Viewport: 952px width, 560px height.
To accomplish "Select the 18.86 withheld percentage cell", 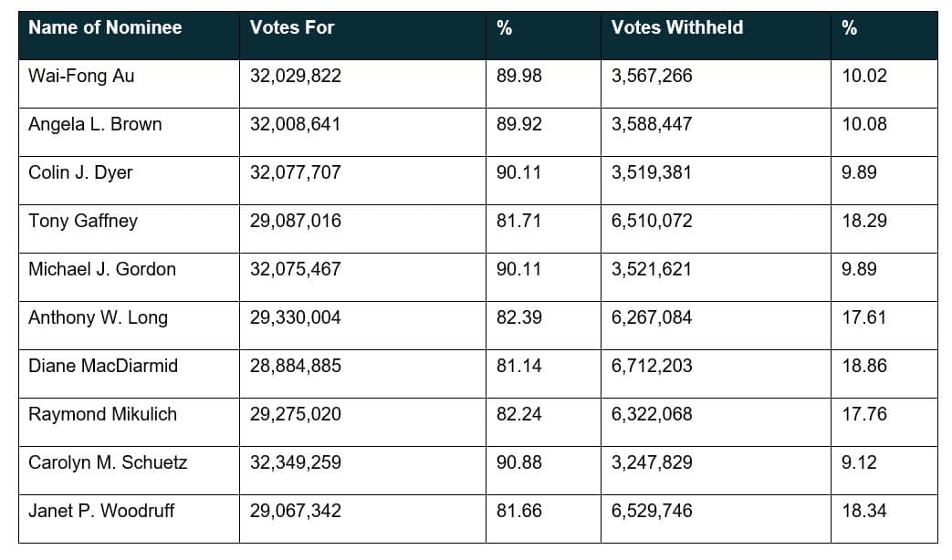I will tap(864, 367).
